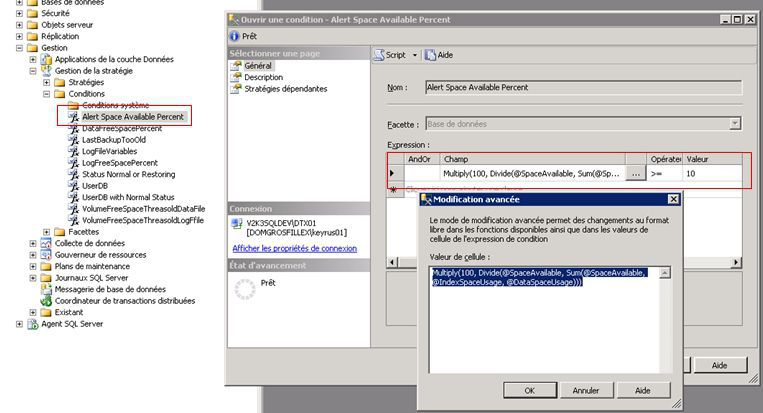The height and width of the screenshot is (413, 763).
Task: Click the Gestion de la stratégie icon
Action: click(x=46, y=71)
